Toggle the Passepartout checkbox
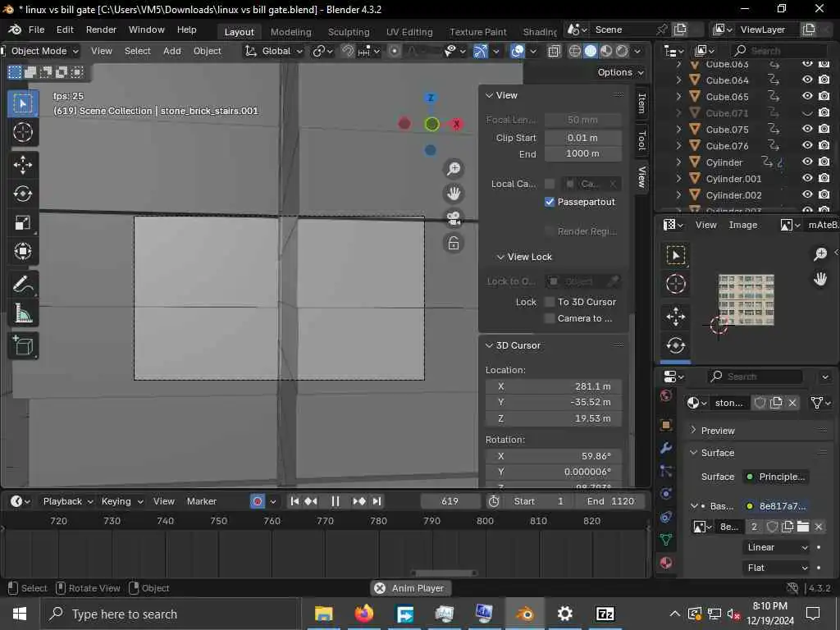 [x=549, y=202]
